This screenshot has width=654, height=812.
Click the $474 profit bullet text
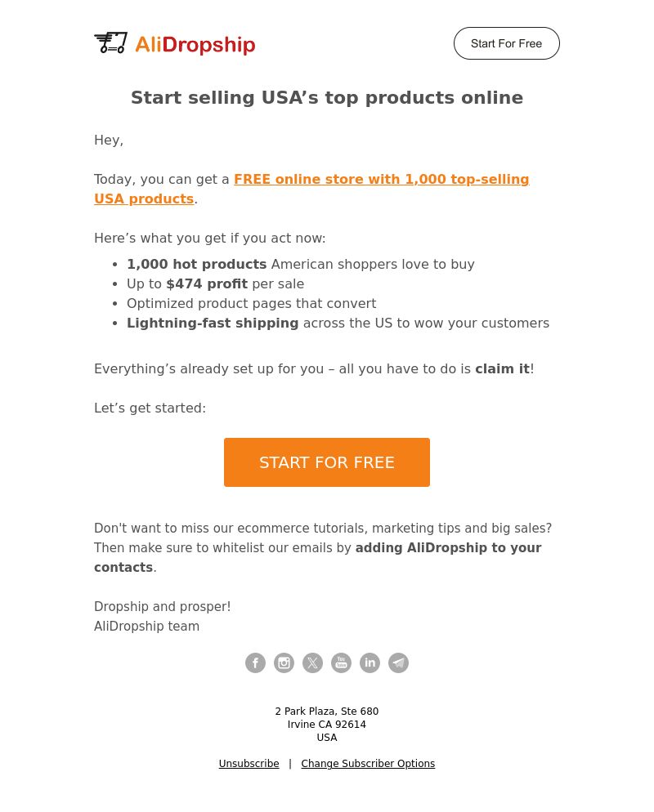pyautogui.click(x=215, y=283)
